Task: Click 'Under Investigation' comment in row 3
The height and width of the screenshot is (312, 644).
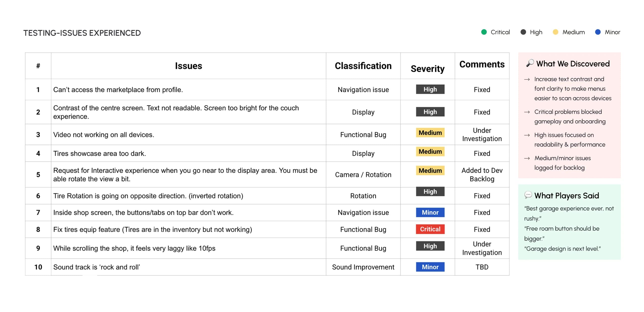Action: (x=482, y=135)
